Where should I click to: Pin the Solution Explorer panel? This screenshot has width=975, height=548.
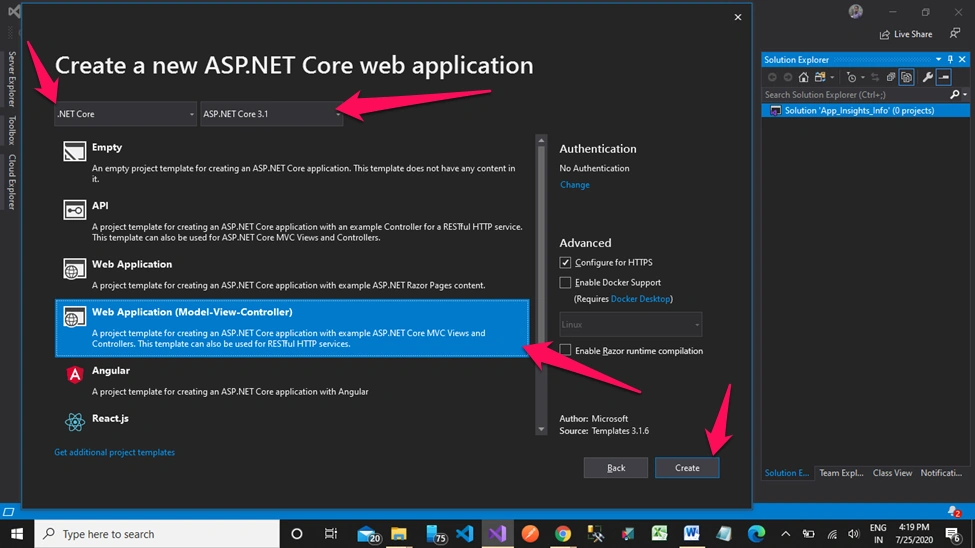click(x=950, y=60)
